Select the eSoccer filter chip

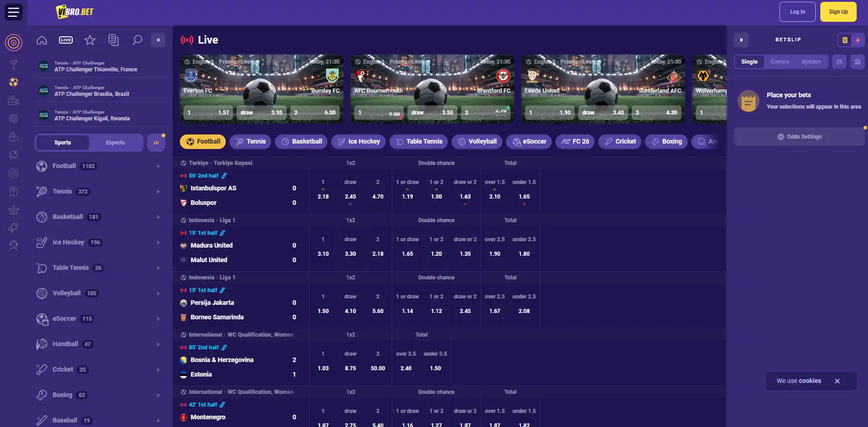[x=529, y=142]
